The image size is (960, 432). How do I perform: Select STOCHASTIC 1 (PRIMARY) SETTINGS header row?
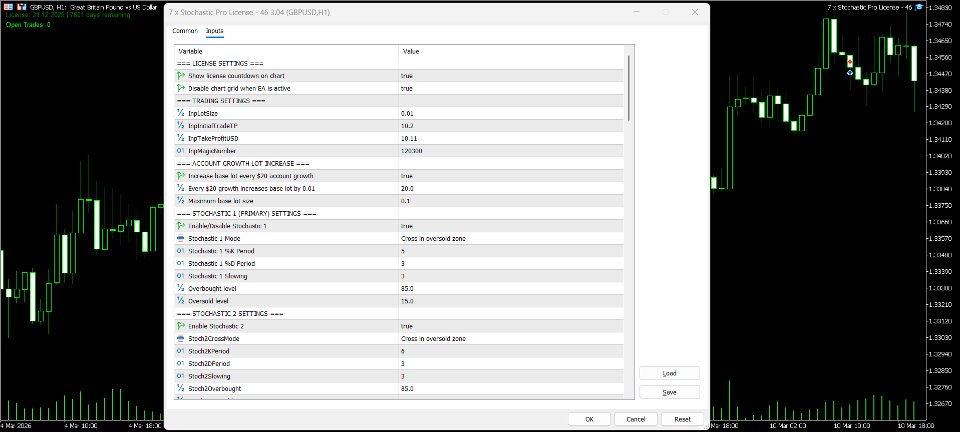399,214
